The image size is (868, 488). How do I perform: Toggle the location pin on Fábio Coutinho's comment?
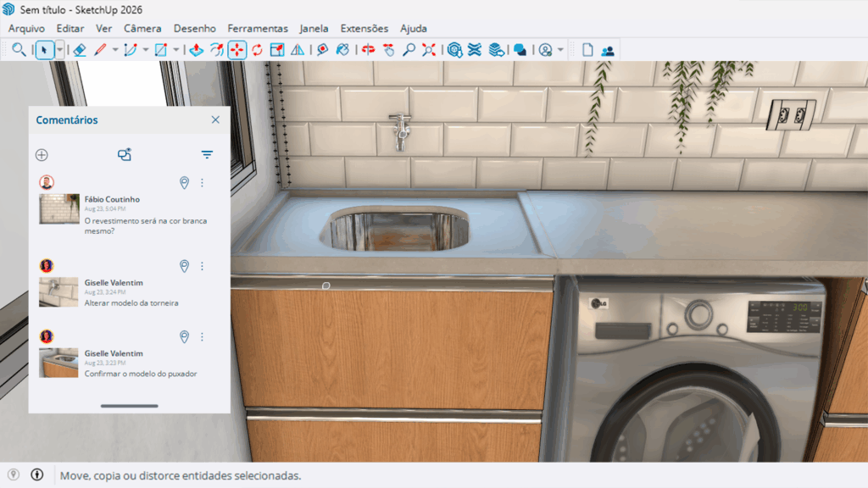coord(184,183)
